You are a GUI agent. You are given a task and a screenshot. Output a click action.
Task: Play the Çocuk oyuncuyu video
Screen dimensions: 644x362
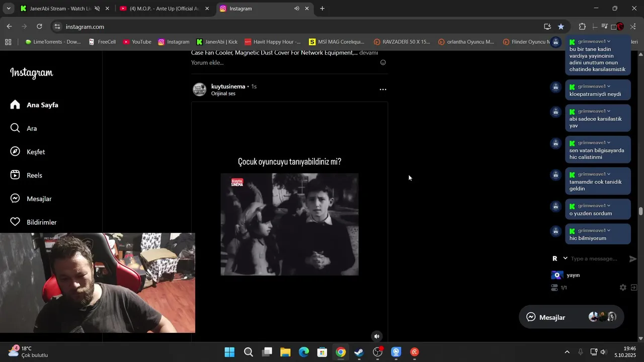(289, 224)
